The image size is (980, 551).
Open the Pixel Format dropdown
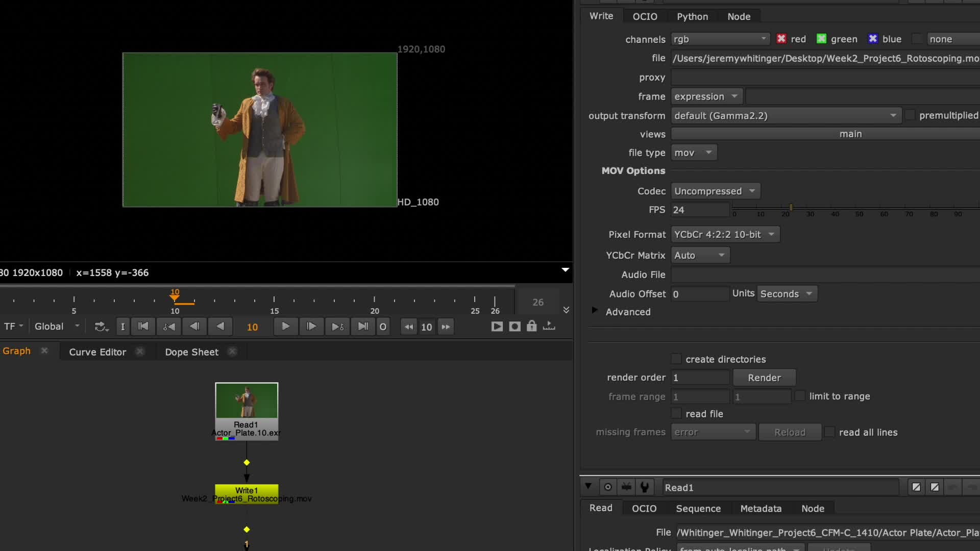[x=725, y=234]
